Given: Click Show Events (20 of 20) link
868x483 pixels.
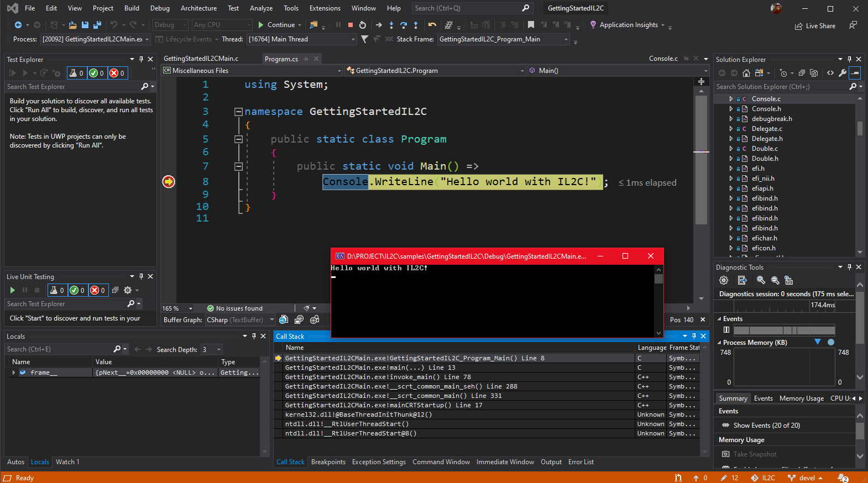Looking at the screenshot, I should click(766, 426).
